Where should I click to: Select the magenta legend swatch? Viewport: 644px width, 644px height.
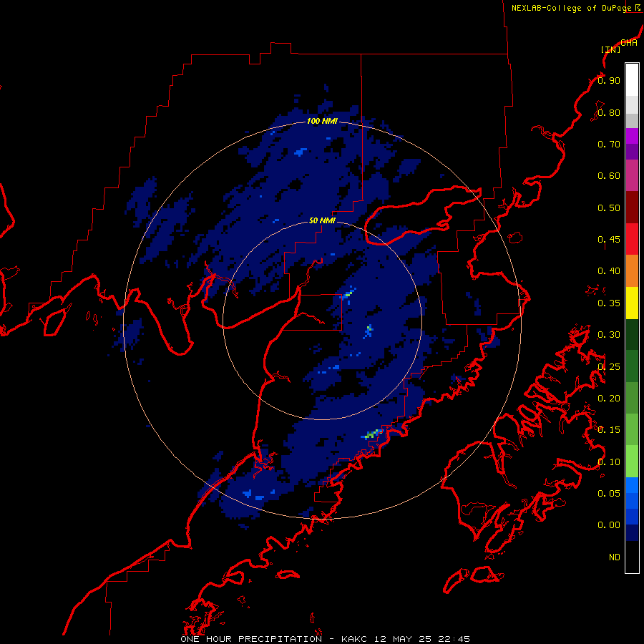click(x=632, y=136)
